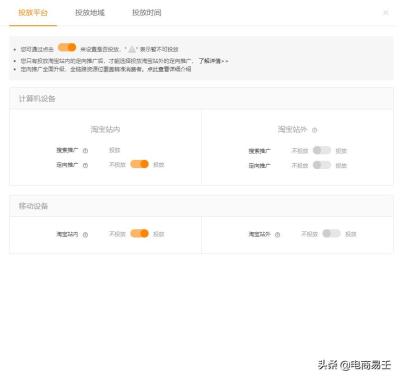The height and width of the screenshot is (379, 400).
Task: Open the 投放时间 tab
Action: pos(147,13)
